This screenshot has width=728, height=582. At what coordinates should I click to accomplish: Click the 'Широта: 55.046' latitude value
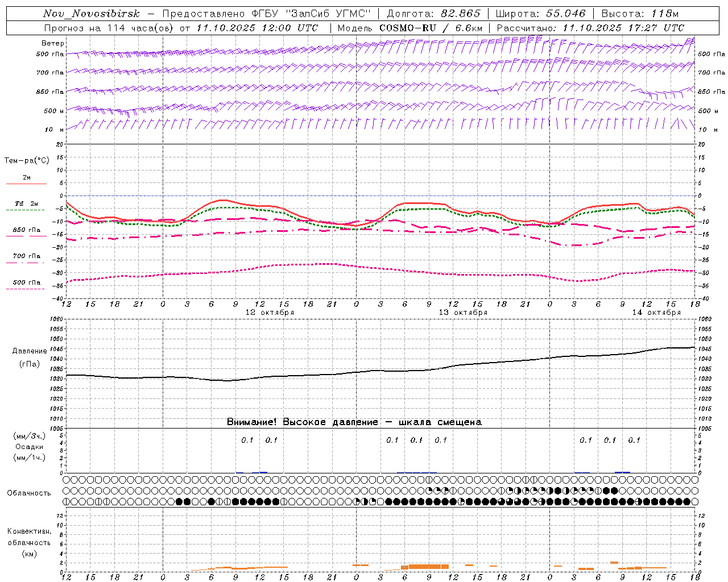tap(540, 14)
